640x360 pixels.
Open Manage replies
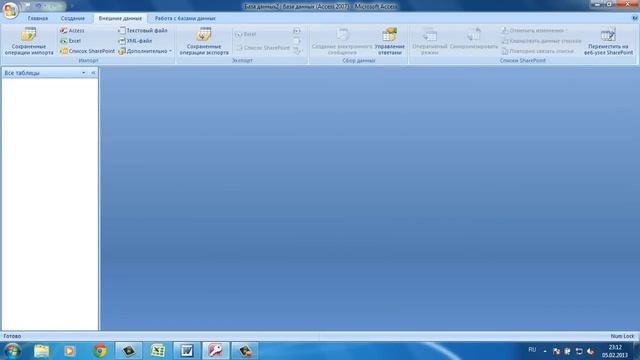[x=389, y=41]
